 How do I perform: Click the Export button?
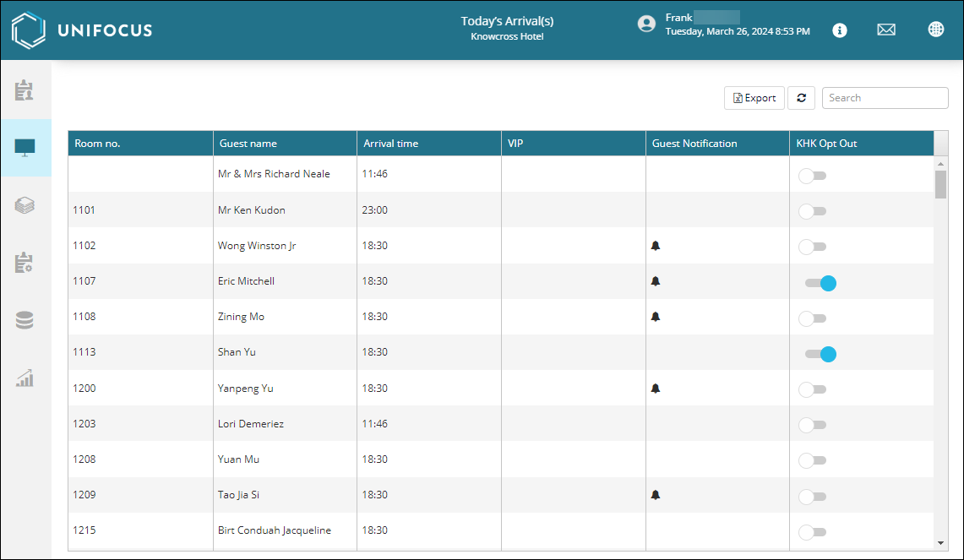point(754,98)
